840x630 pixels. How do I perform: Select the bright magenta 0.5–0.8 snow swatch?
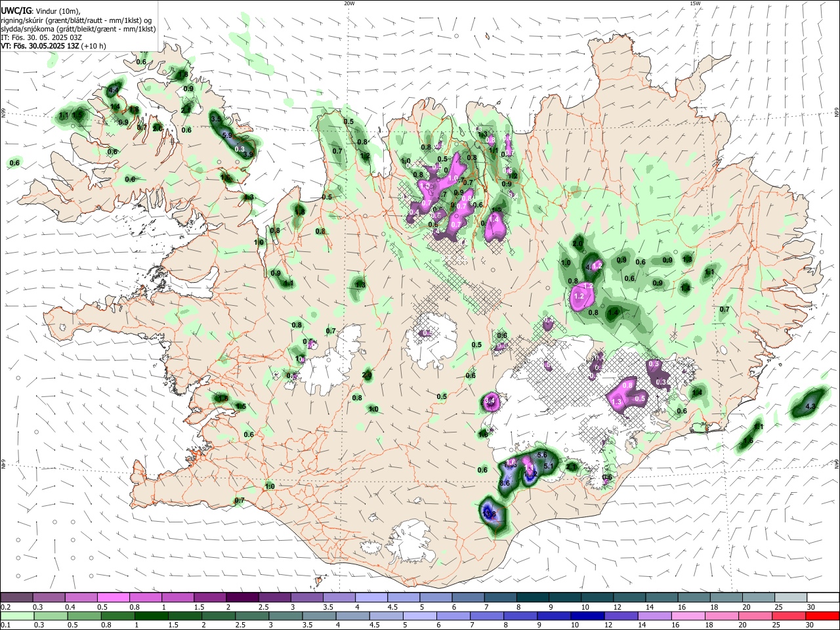[x=114, y=598]
